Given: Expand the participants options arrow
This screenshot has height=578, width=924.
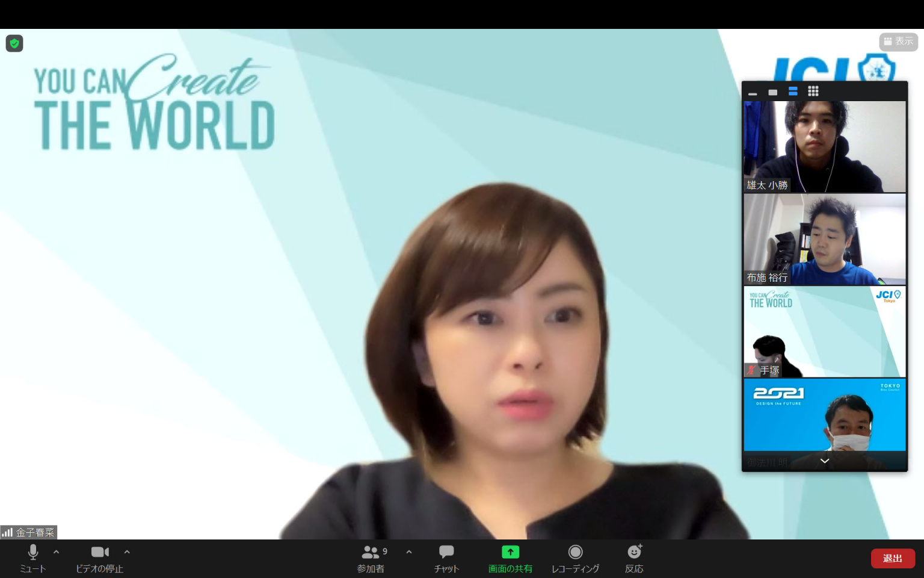Looking at the screenshot, I should point(409,552).
